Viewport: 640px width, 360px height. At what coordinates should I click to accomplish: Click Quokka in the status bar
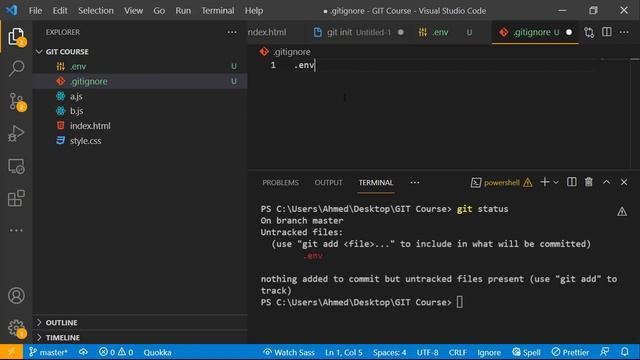coord(157,352)
